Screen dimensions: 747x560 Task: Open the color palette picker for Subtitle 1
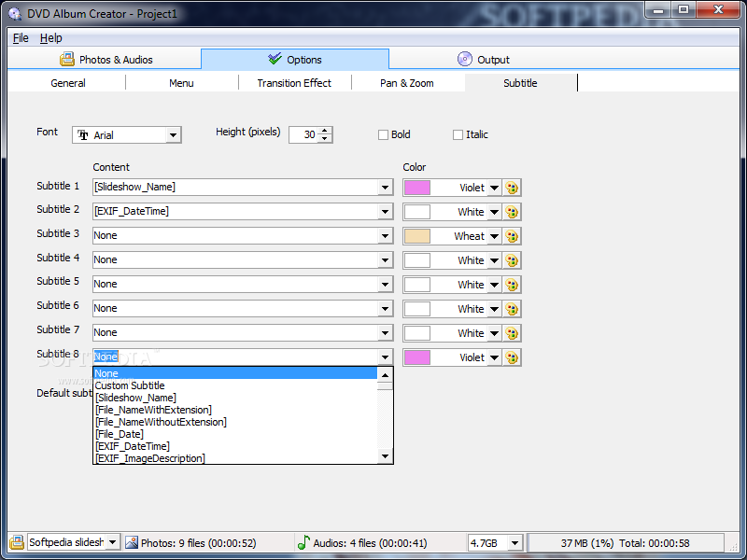click(512, 188)
